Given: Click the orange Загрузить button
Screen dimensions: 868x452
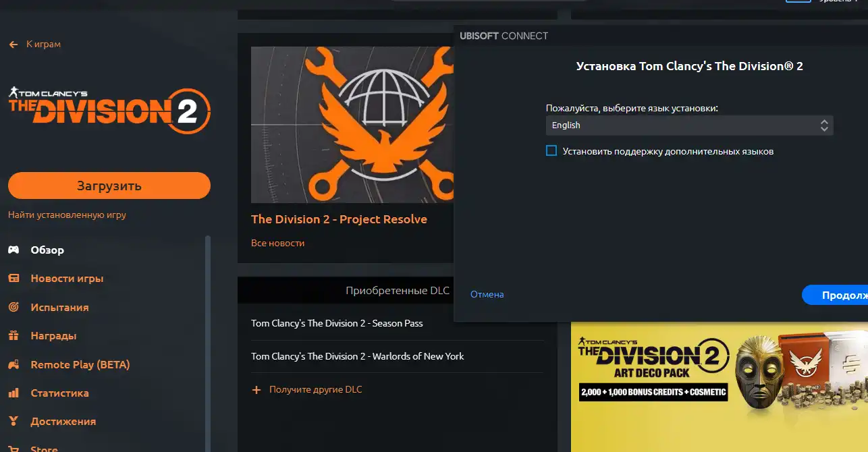Looking at the screenshot, I should point(109,186).
